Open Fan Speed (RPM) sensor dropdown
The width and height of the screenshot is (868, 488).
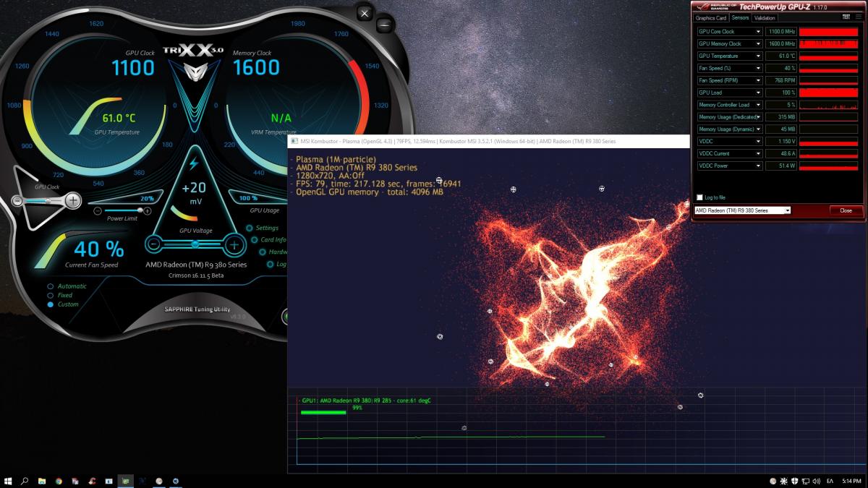(x=759, y=80)
